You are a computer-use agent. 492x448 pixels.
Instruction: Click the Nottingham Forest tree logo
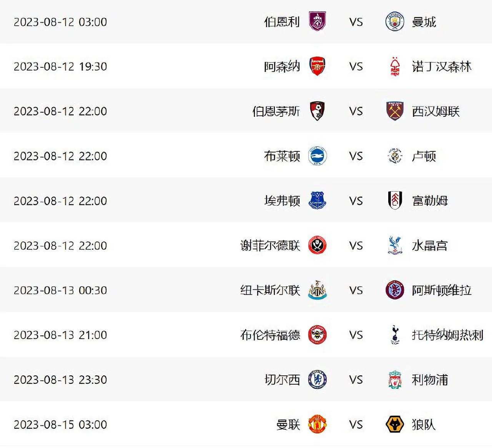point(395,66)
